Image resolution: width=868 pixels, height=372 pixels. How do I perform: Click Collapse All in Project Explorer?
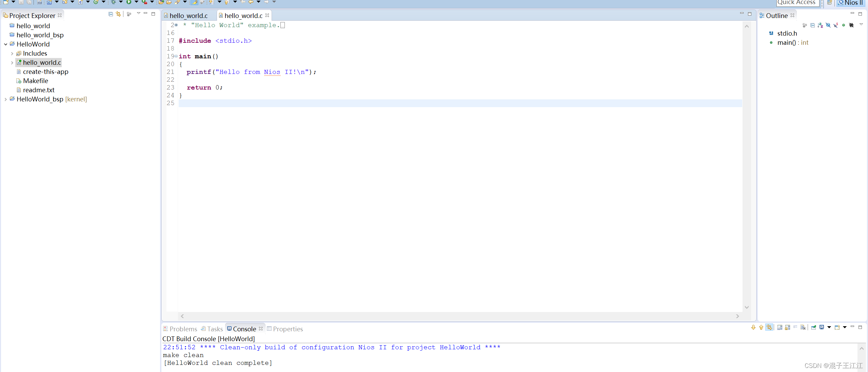coord(111,14)
